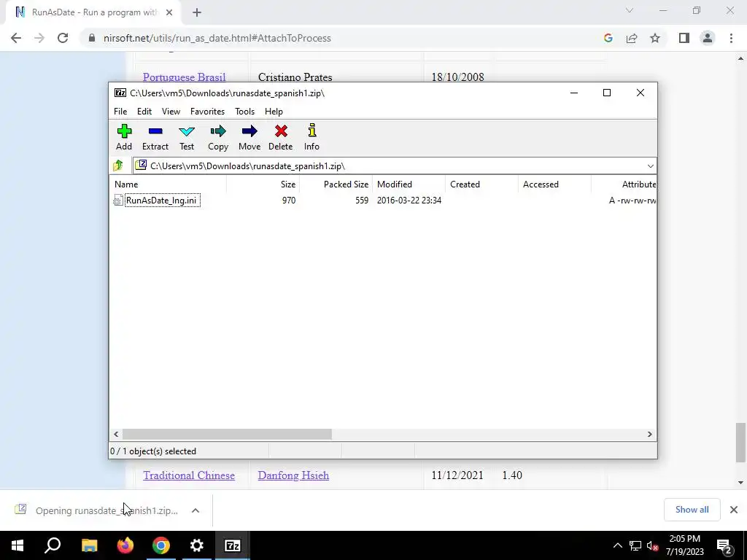Sort by Packed Size column header
Screen dimensions: 747x560
click(336, 184)
